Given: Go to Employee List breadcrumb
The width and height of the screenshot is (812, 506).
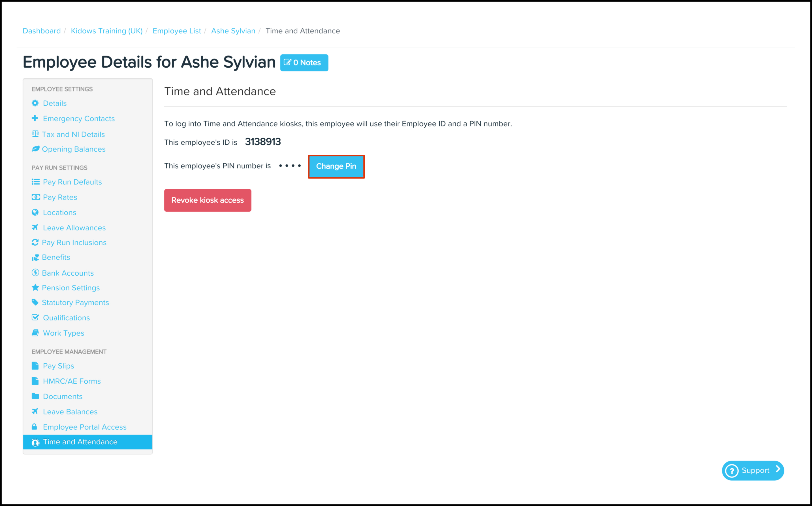Looking at the screenshot, I should pos(177,31).
